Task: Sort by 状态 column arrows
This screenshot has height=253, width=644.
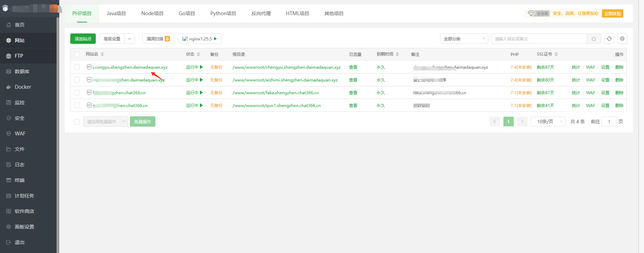Action: pos(198,54)
